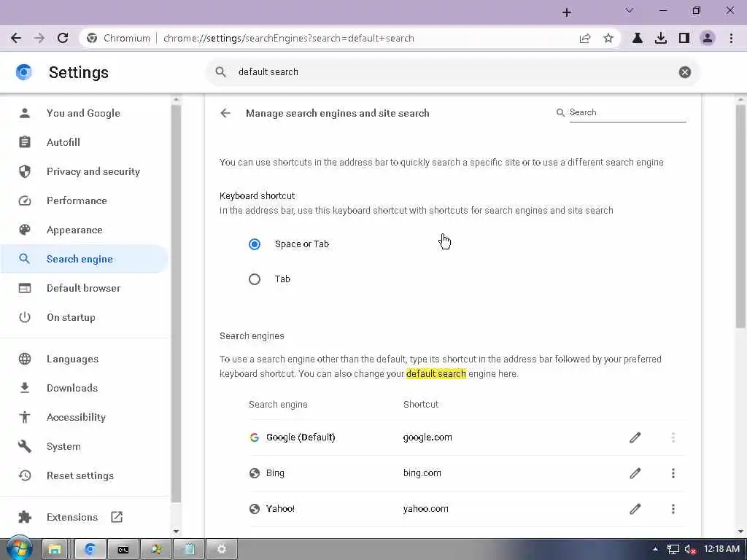
Task: Open Downloads settings section
Action: click(x=84, y=388)
